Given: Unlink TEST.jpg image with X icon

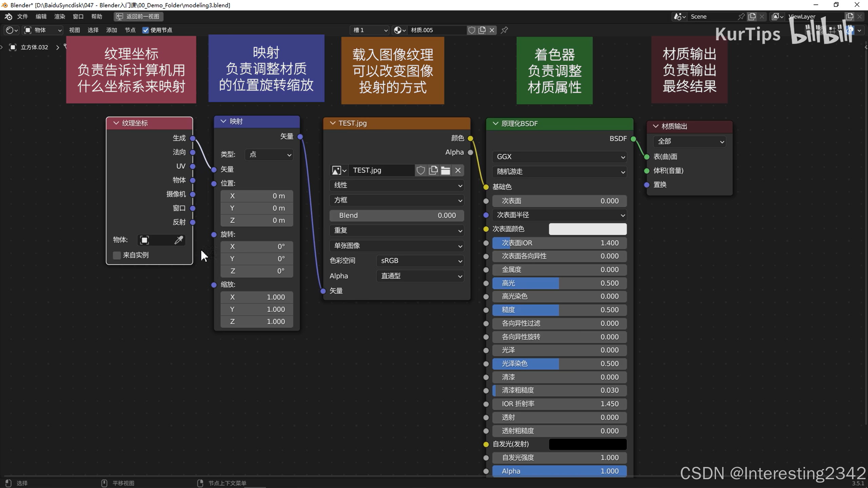Looking at the screenshot, I should tap(458, 170).
